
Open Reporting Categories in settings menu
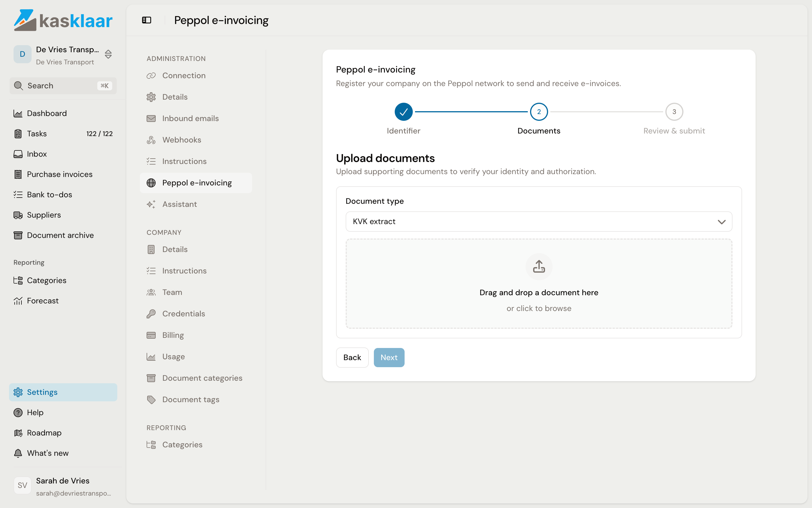pos(196,445)
